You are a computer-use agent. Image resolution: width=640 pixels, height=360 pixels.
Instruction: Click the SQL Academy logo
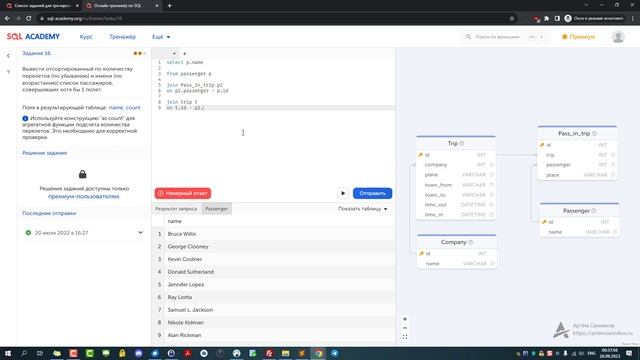(33, 36)
